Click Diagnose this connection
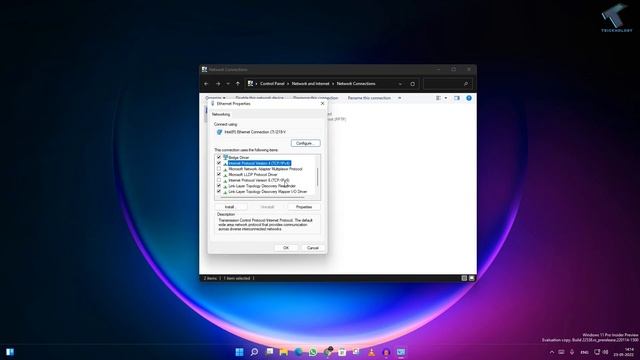 pyautogui.click(x=316, y=98)
